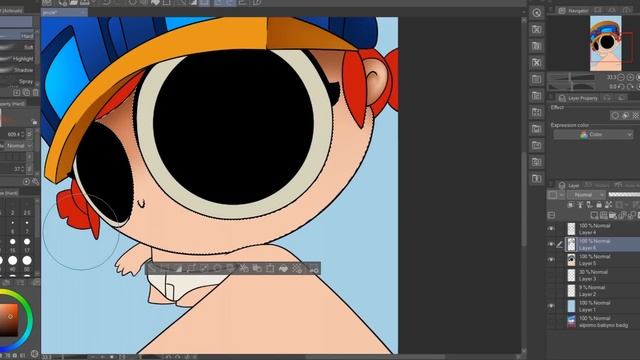This screenshot has height=360, width=640.
Task: Click Invert selected area in selection launcher
Action: [178, 269]
